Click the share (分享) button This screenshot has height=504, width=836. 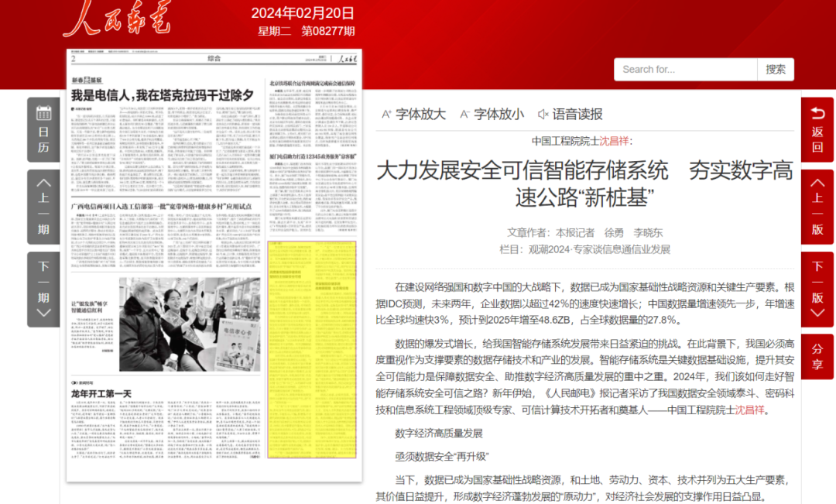817,356
